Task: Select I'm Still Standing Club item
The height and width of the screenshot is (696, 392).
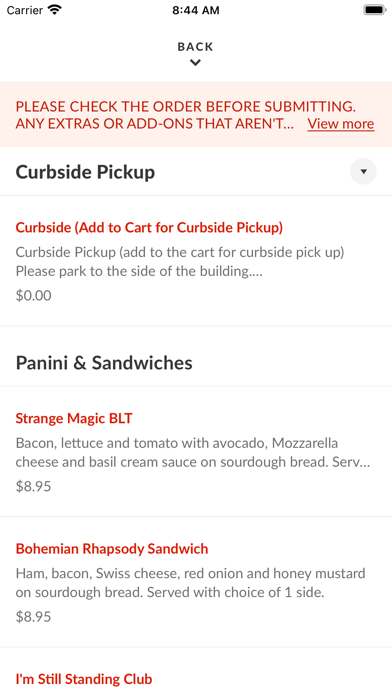Action: (x=84, y=679)
